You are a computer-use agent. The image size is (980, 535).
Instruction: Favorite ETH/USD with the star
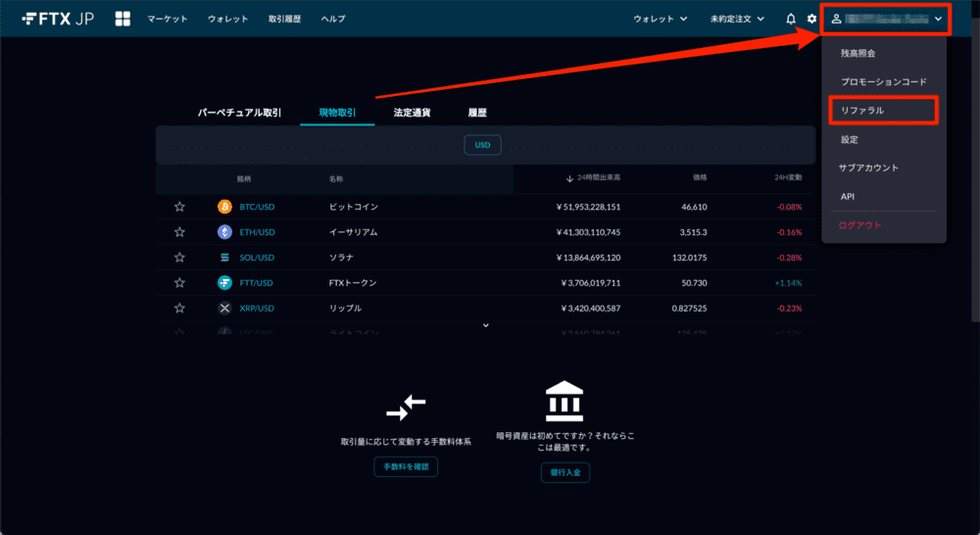coord(179,232)
